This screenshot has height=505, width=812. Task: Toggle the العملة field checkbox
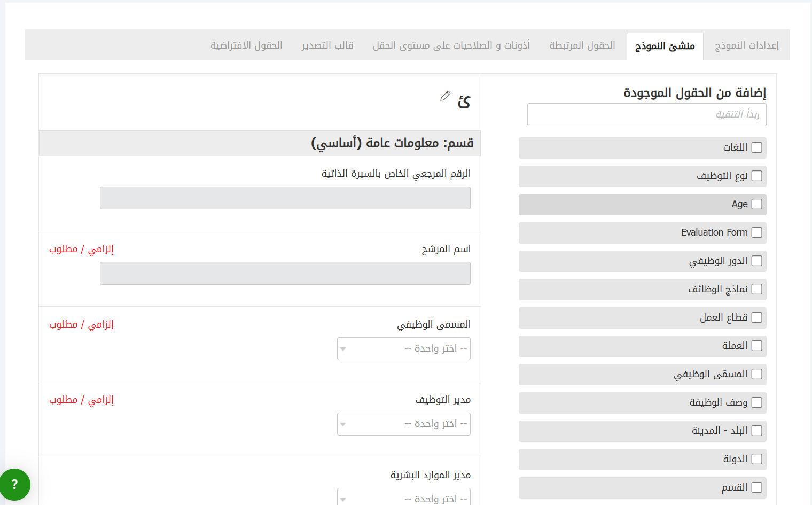tap(756, 346)
